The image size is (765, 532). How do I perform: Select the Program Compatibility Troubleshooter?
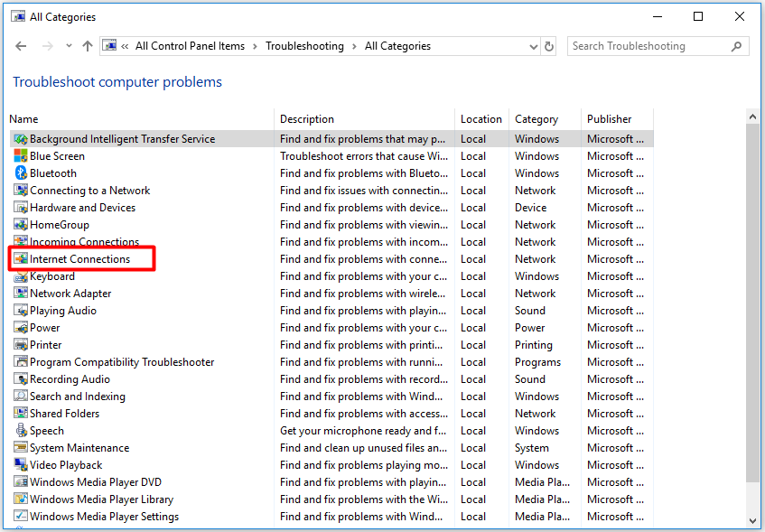(x=122, y=362)
